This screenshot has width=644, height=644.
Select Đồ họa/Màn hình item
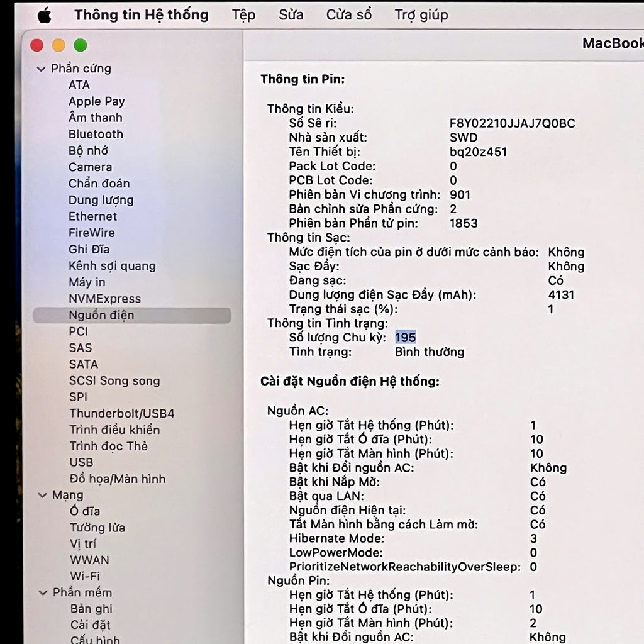pyautogui.click(x=117, y=479)
